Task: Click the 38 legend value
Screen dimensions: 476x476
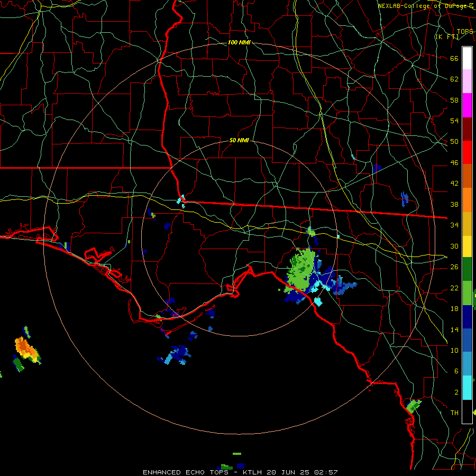Action: click(x=454, y=204)
